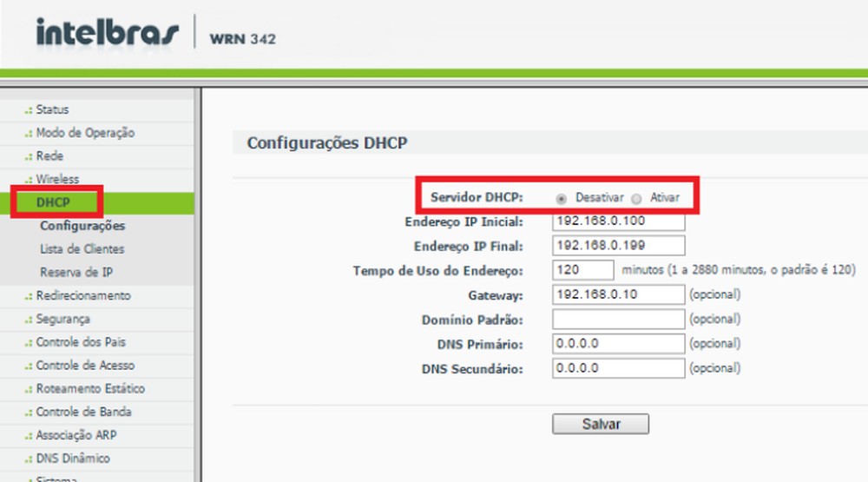The width and height of the screenshot is (868, 482).
Task: Open Controle de Acesso menu
Action: pyautogui.click(x=85, y=366)
